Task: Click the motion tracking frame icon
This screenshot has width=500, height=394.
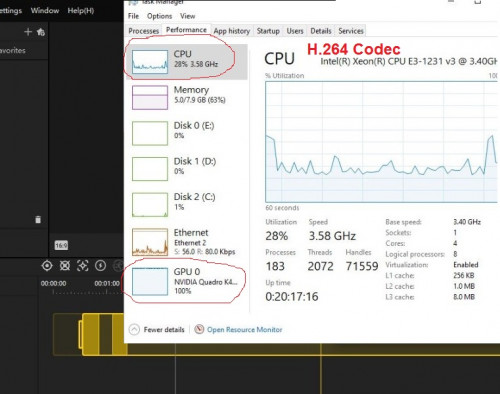Action: click(82, 266)
